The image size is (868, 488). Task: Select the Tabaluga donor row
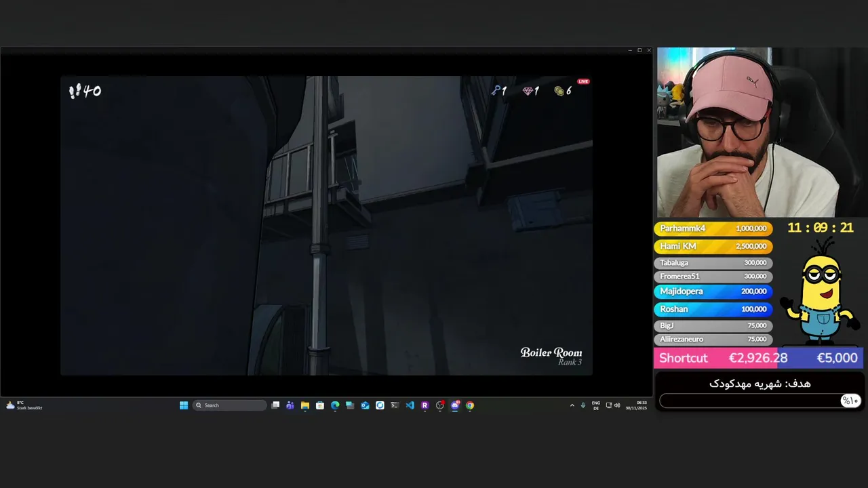[x=713, y=262]
